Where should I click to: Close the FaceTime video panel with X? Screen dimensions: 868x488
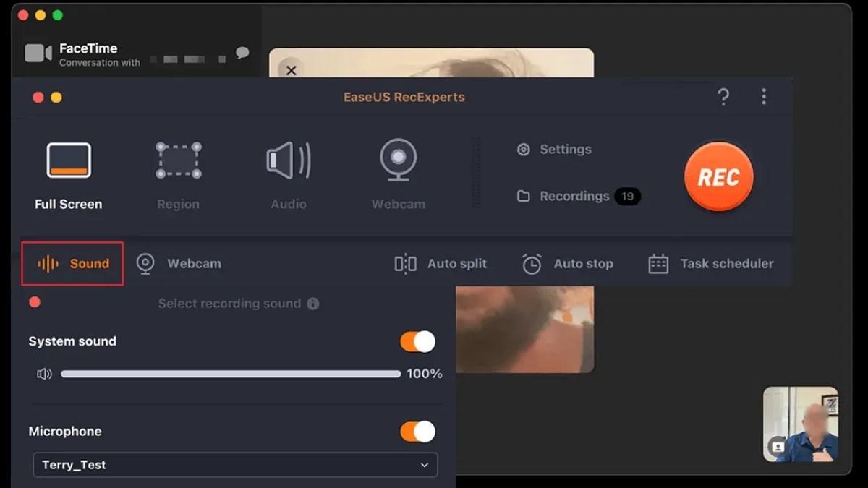pyautogui.click(x=291, y=70)
